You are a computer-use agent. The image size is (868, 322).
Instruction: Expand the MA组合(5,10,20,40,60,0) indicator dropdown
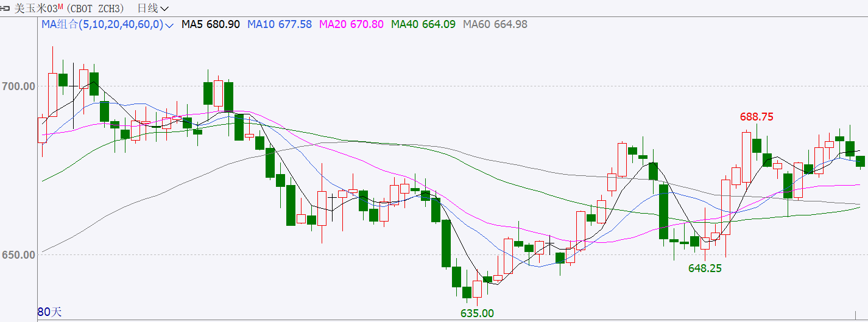coord(108,25)
